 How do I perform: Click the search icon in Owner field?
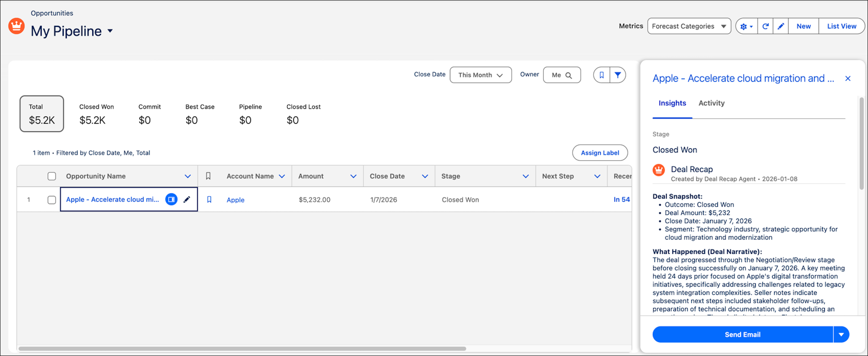(569, 75)
